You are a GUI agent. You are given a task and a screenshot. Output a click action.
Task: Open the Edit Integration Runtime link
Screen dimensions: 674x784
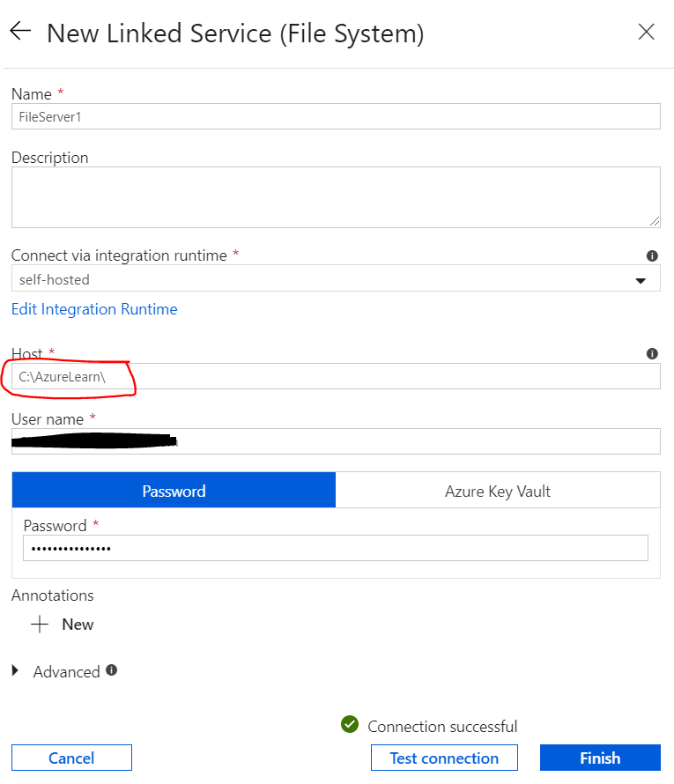click(94, 309)
